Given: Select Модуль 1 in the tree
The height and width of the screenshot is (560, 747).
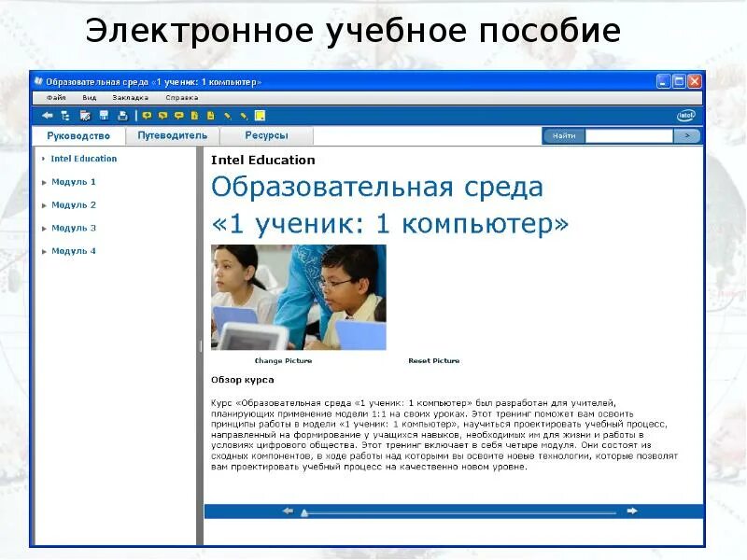Looking at the screenshot, I should click(x=74, y=182).
